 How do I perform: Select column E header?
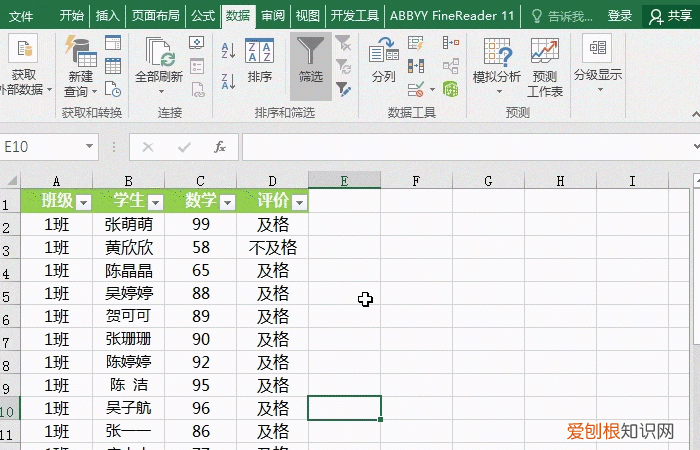click(x=344, y=180)
